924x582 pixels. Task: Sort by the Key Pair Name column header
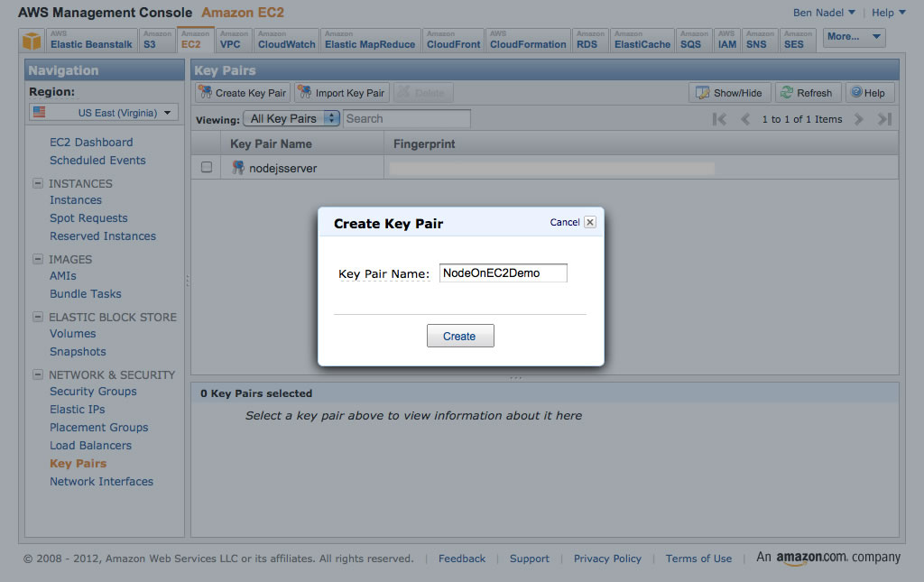click(302, 143)
